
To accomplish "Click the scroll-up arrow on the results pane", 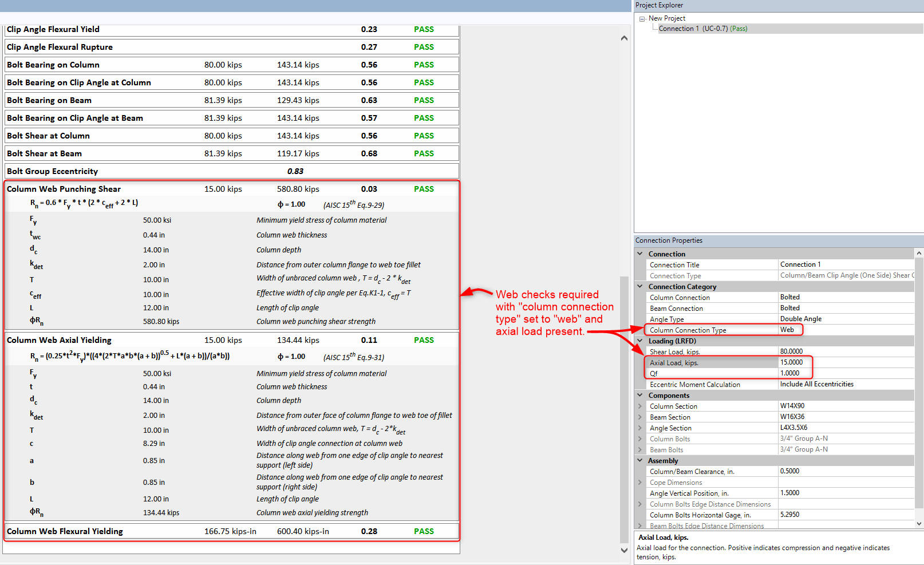I will (x=624, y=38).
